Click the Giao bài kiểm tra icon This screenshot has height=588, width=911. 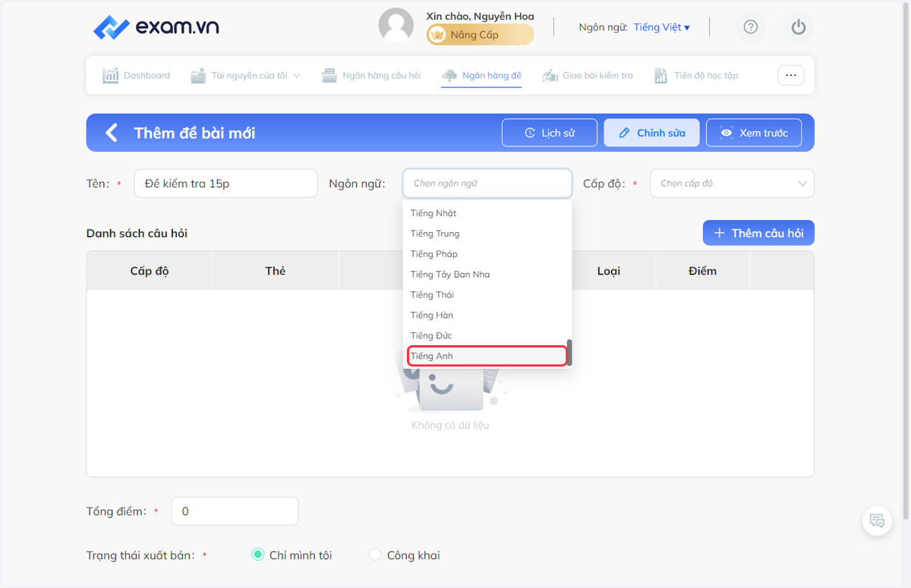tap(550, 75)
